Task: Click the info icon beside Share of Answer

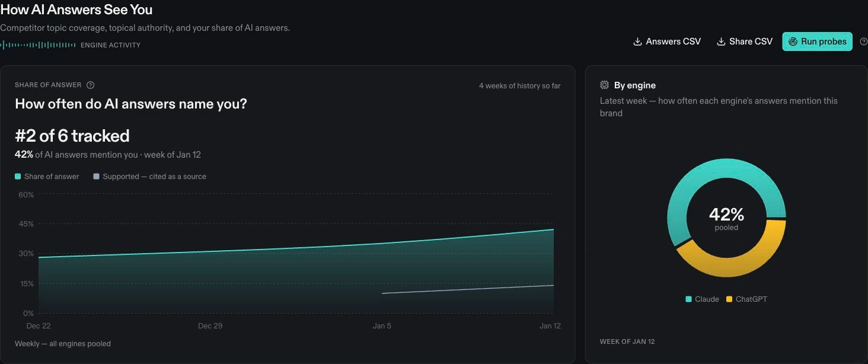Action: 91,85
